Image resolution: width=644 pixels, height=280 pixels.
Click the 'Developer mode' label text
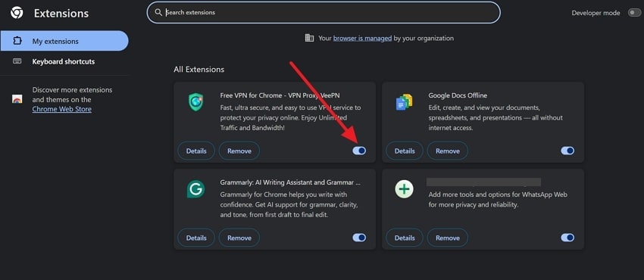596,13
